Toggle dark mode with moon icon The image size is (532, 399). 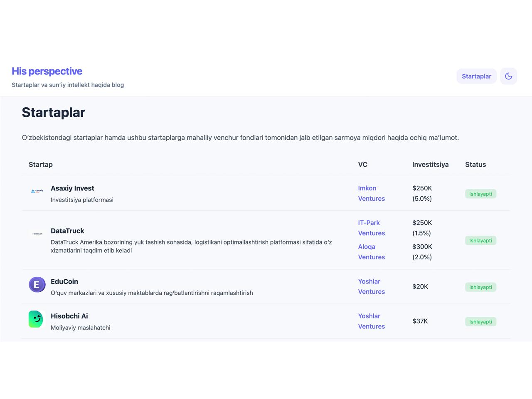(x=508, y=76)
